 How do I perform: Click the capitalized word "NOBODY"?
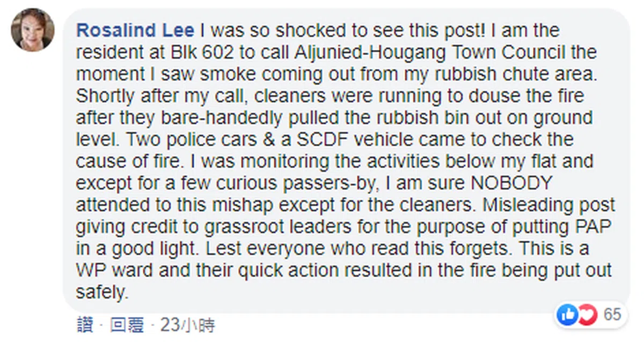510,183
